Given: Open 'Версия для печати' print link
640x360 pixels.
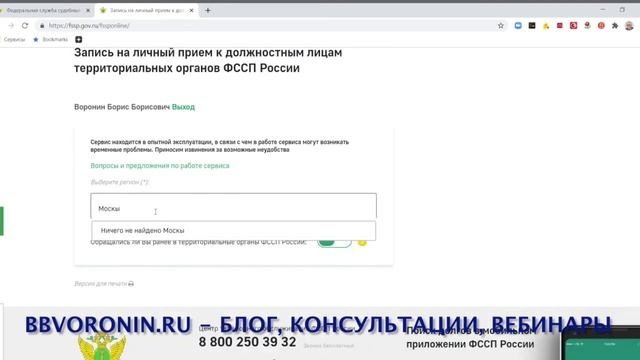Looking at the screenshot, I should (x=100, y=284).
